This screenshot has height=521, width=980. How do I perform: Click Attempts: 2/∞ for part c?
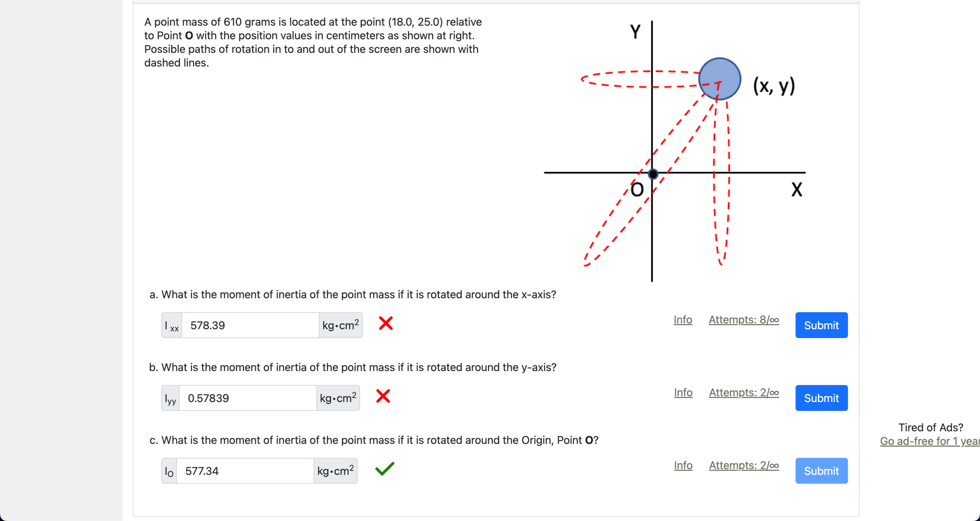[x=743, y=465]
